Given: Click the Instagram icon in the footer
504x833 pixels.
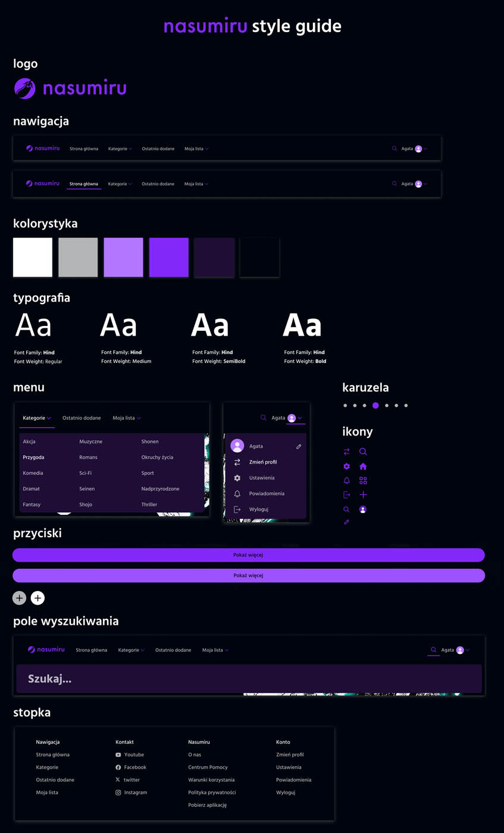Looking at the screenshot, I should point(118,793).
